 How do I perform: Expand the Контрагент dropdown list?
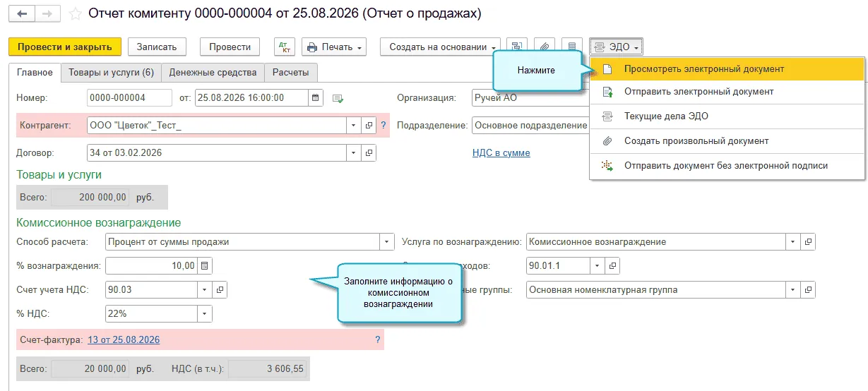[354, 126]
